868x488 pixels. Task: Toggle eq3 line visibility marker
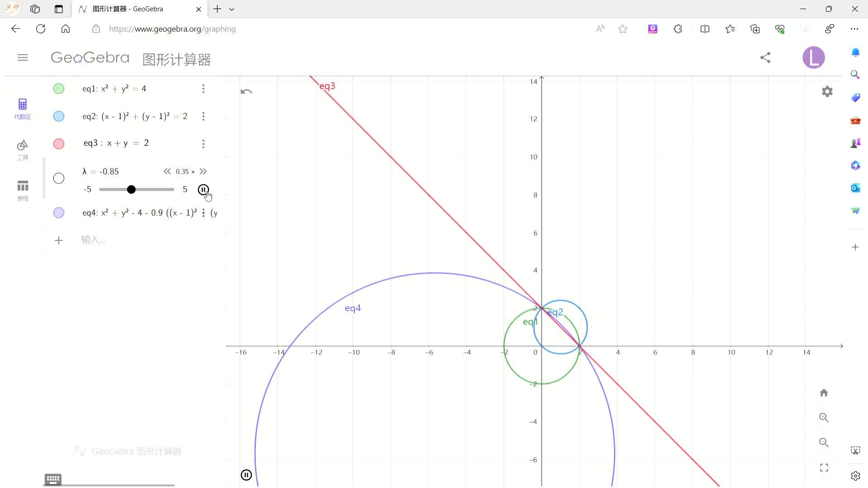pos(59,144)
